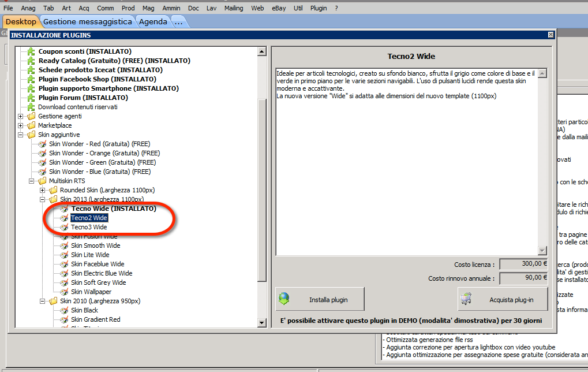Open the Anag menu
This screenshot has height=372, width=588.
click(28, 8)
